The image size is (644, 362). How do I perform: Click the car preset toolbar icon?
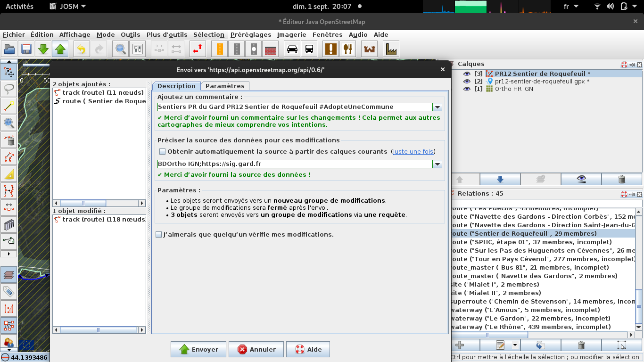click(292, 49)
